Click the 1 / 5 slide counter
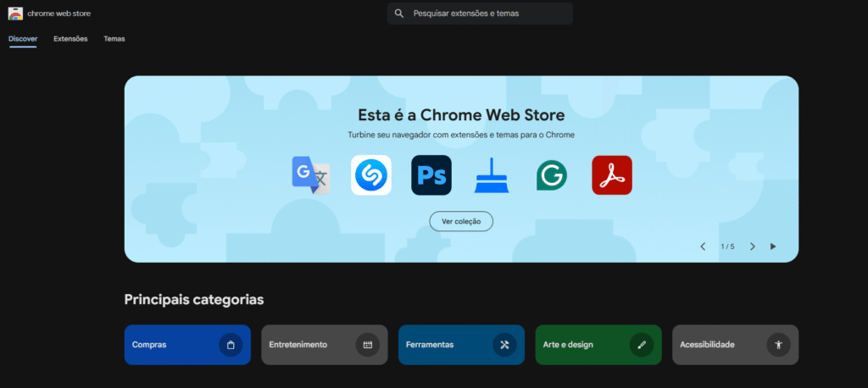The image size is (868, 388). click(727, 247)
